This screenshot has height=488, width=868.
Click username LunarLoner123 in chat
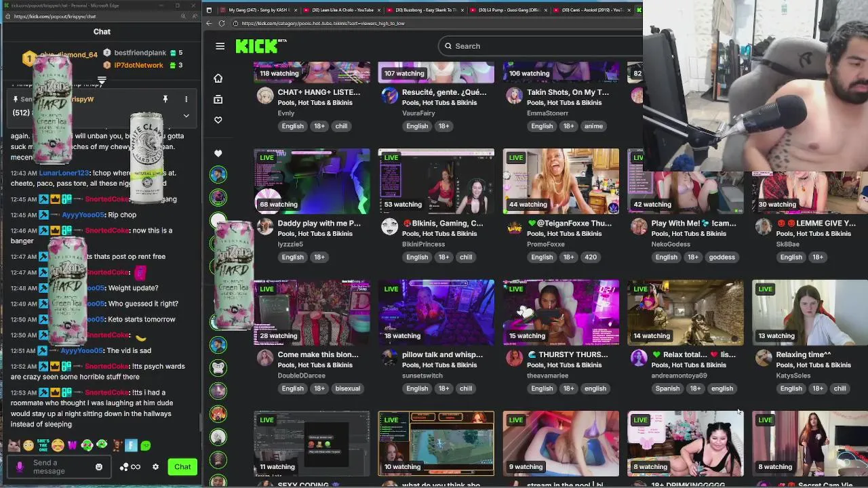pyautogui.click(x=64, y=173)
